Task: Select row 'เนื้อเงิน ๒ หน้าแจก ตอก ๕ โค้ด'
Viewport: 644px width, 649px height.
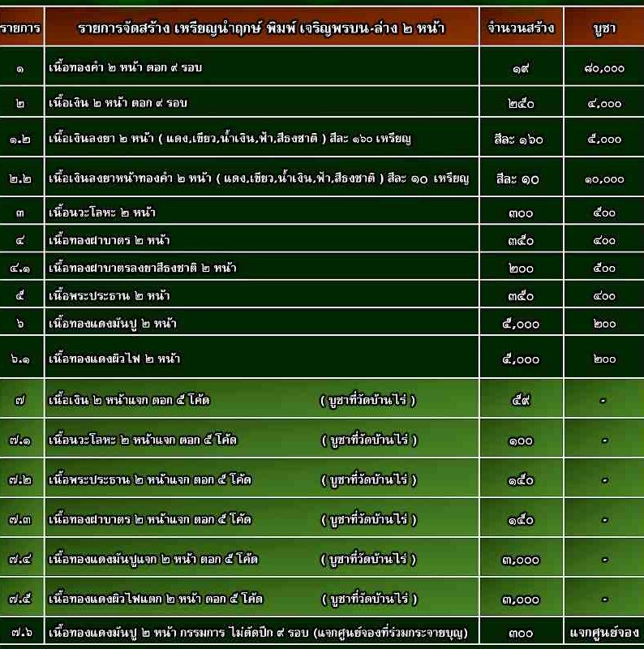Action: pos(322,398)
